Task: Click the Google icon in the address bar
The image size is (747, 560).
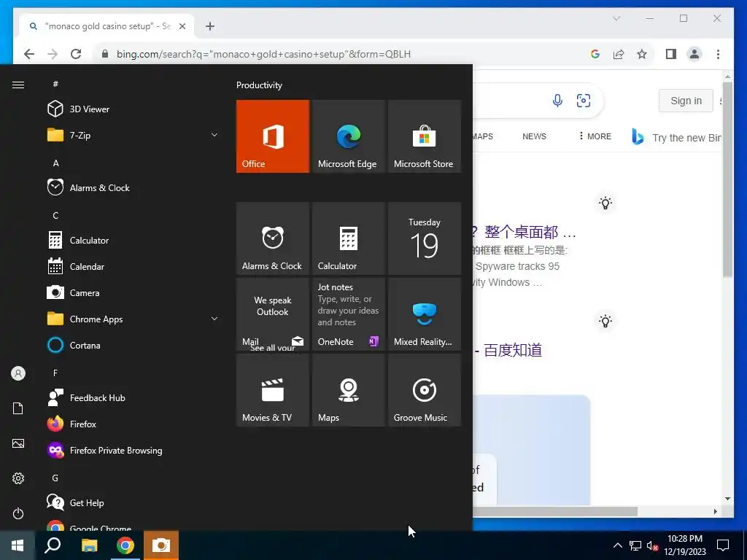Action: coord(595,54)
